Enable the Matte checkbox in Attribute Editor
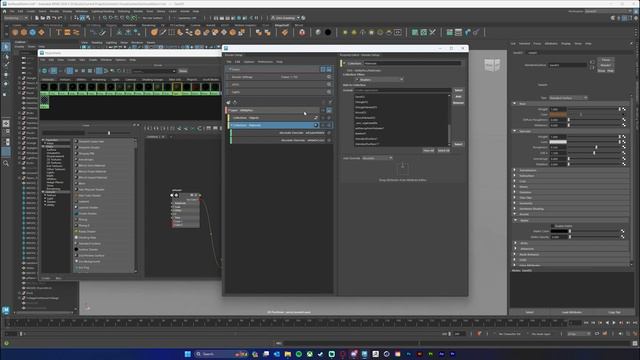The image size is (640, 360). point(553,226)
